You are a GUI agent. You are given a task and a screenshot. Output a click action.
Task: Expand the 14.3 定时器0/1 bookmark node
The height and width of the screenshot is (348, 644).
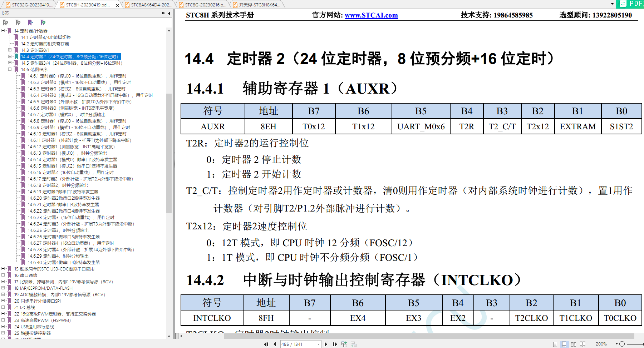[10, 50]
